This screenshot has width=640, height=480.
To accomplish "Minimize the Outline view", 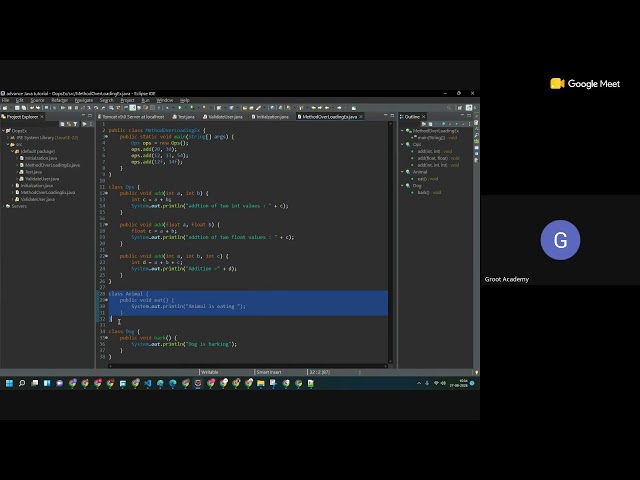I will (x=462, y=116).
